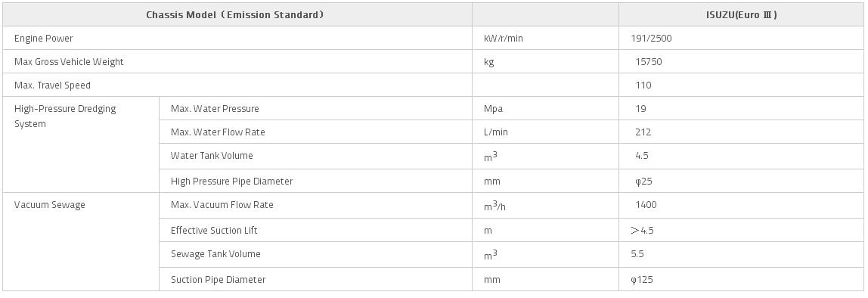The height and width of the screenshot is (298, 868).
Task: Select the ISUZU(Euro III) column header
Action: pos(742,15)
